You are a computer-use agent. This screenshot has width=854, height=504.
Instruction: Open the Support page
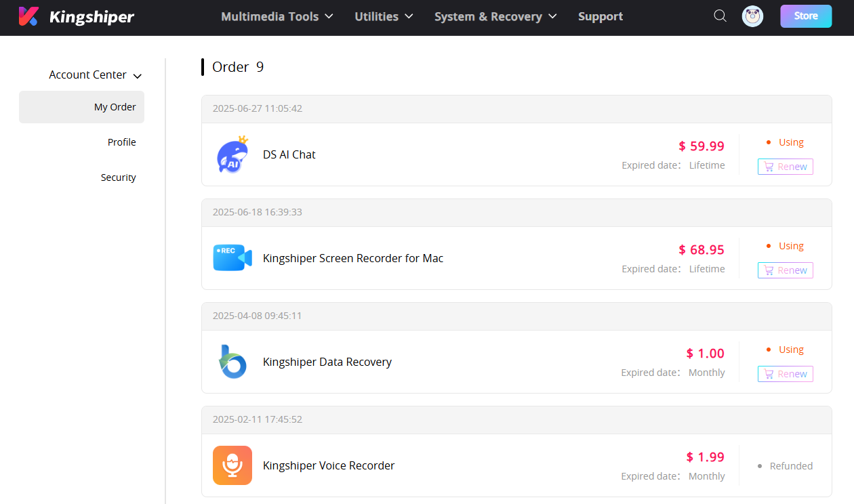tap(601, 16)
